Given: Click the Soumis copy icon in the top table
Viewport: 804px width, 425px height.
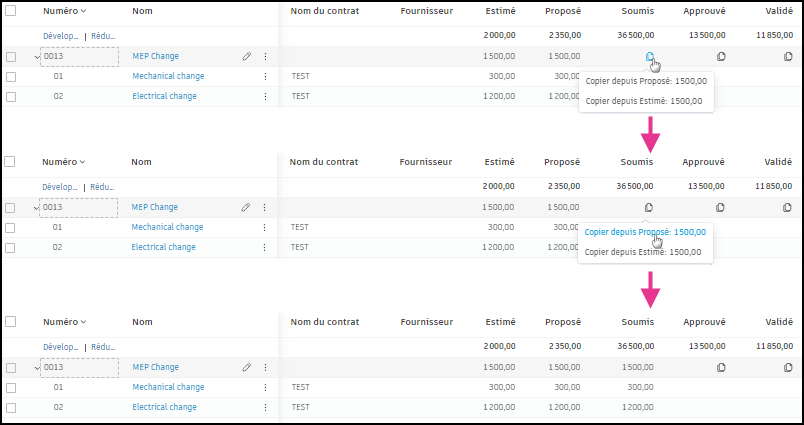Looking at the screenshot, I should (649, 57).
